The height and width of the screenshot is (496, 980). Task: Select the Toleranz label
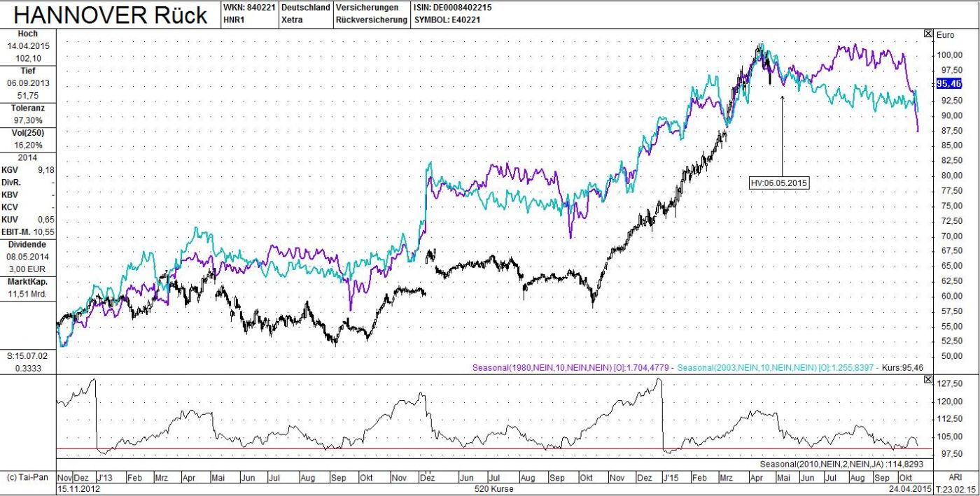point(28,108)
